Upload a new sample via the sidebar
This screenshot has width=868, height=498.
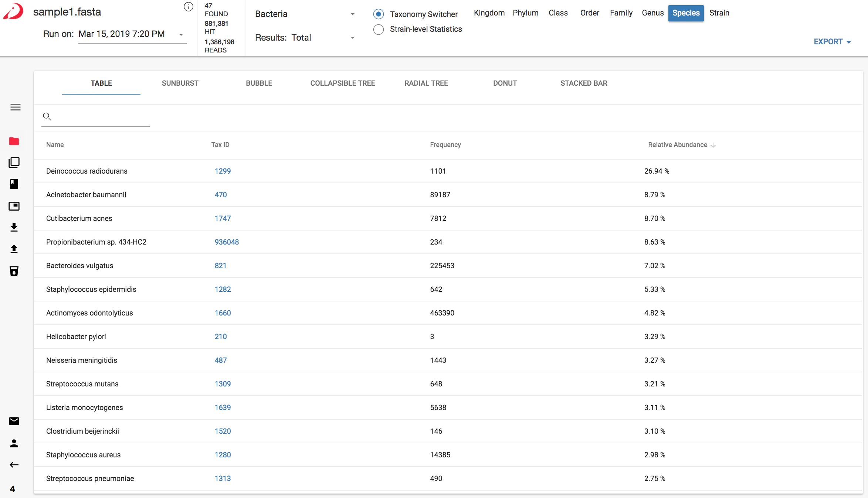click(14, 249)
